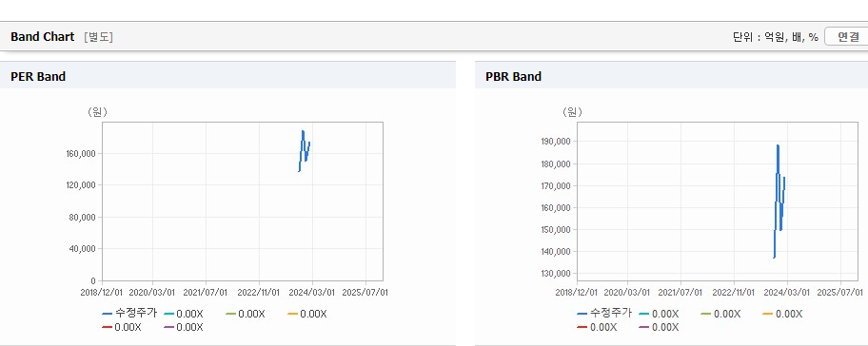Click the 단위 : 억원, 배, % unit text

click(775, 37)
